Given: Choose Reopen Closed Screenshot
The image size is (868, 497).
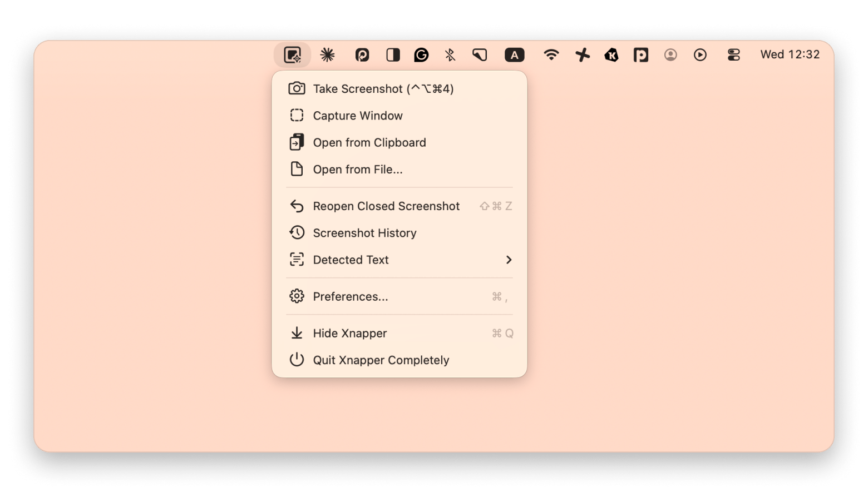Looking at the screenshot, I should (400, 206).
